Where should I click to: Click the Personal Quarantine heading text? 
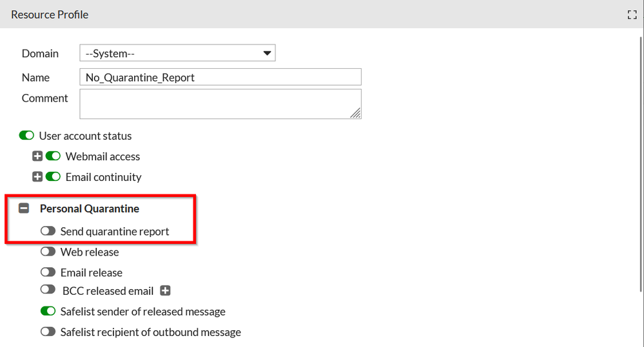coord(90,209)
